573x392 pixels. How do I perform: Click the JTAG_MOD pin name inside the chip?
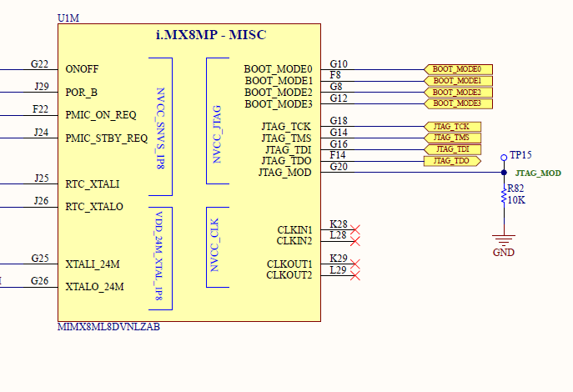[284, 173]
